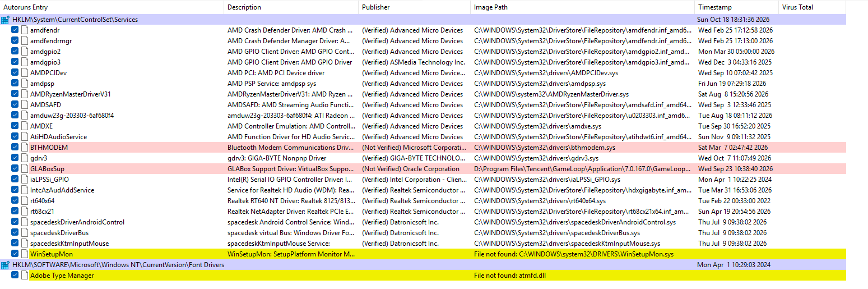The width and height of the screenshot is (868, 289).
Task: Click the File not found atmfd.dll path
Action: 509,276
